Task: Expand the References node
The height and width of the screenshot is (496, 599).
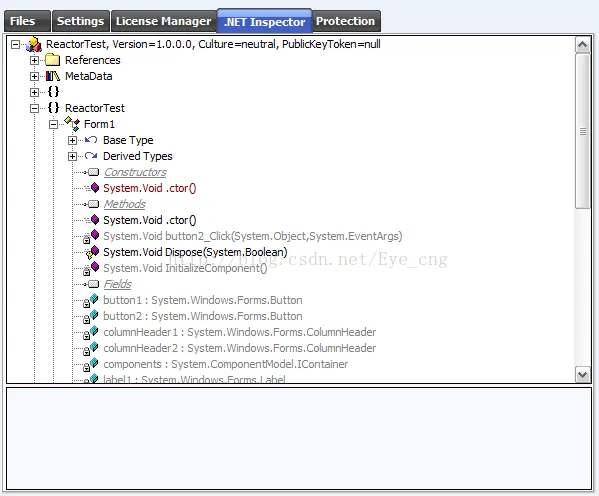Action: point(34,60)
